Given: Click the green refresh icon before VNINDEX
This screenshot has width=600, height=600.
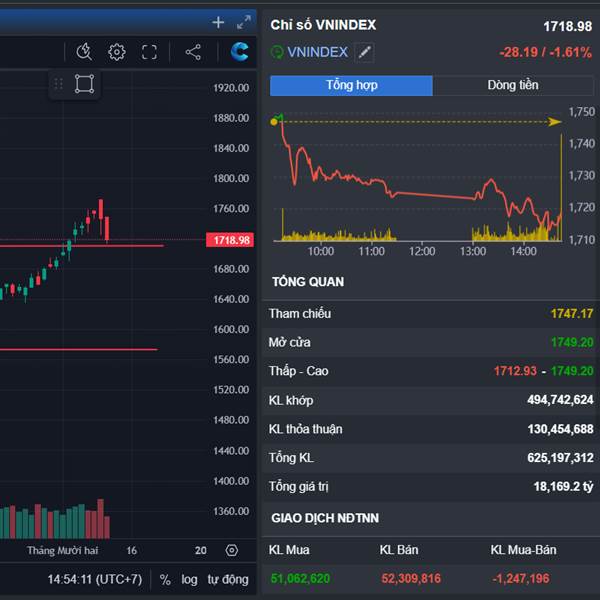Looking at the screenshot, I should point(277,52).
